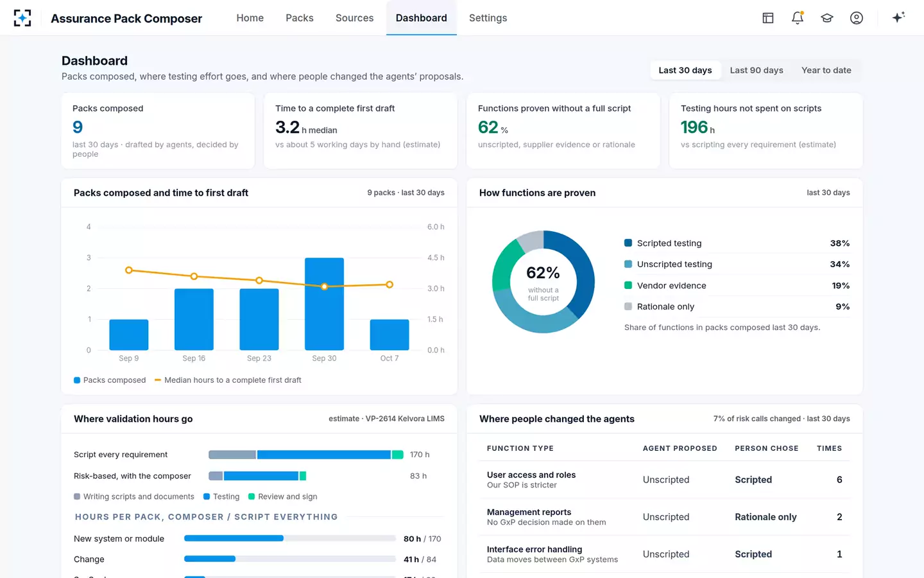This screenshot has width=924, height=578.
Task: Click the Median hours legend marker
Action: (x=158, y=380)
